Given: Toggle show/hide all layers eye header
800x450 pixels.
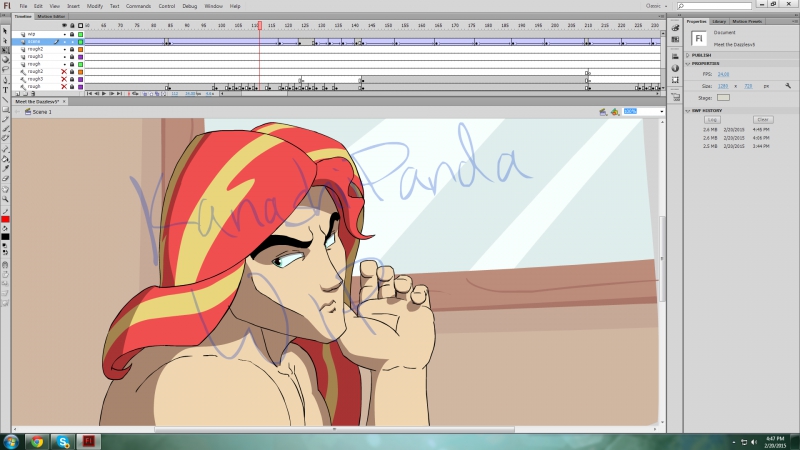Looking at the screenshot, I should pos(64,26).
